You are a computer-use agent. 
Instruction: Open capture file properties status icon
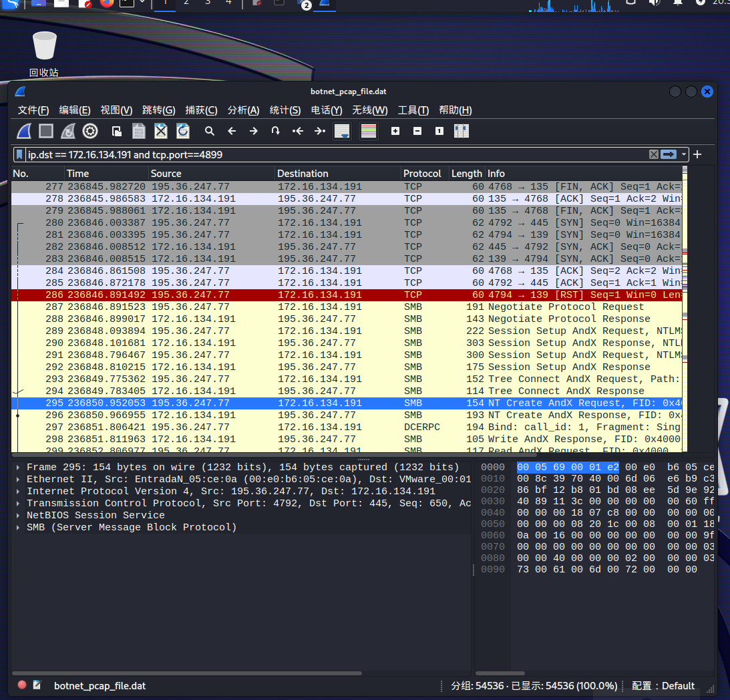coord(37,685)
